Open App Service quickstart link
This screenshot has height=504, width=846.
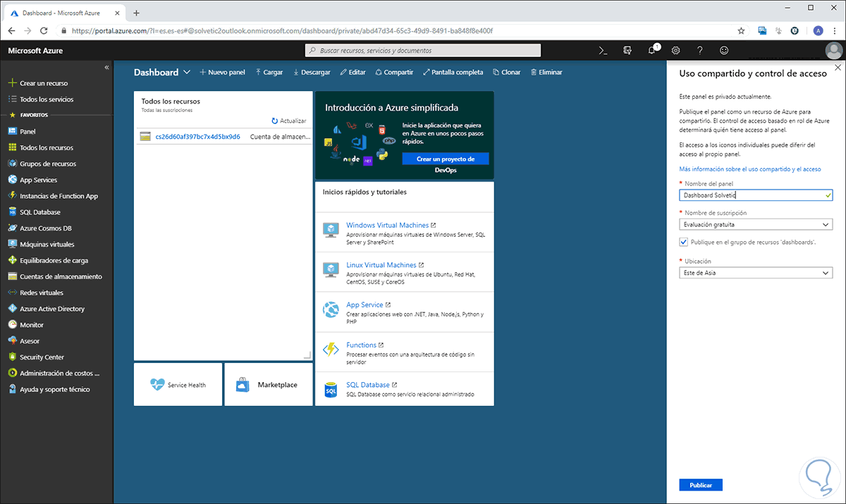364,305
